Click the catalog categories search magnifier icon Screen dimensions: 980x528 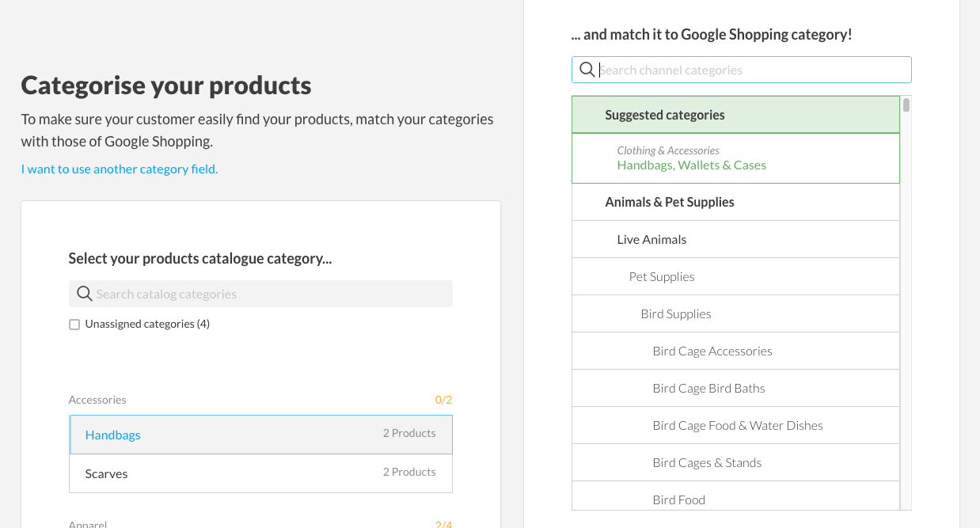(84, 294)
